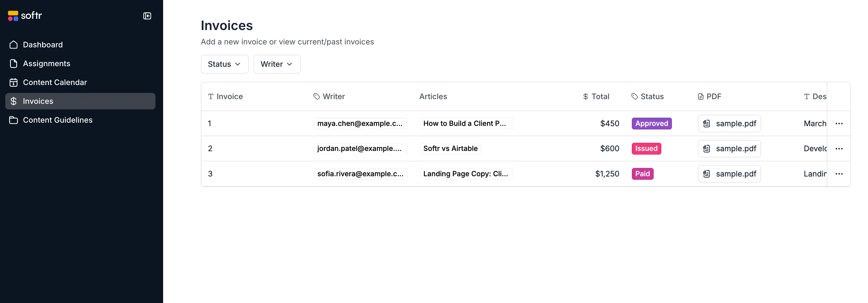Click the Content Guidelines sidebar entry
Viewport: 868px width, 303px height.
57,120
